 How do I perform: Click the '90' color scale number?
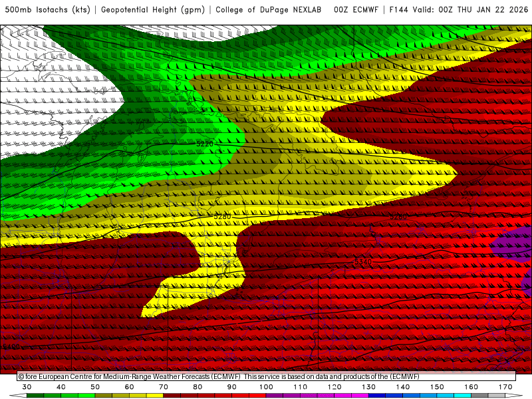[x=231, y=387]
